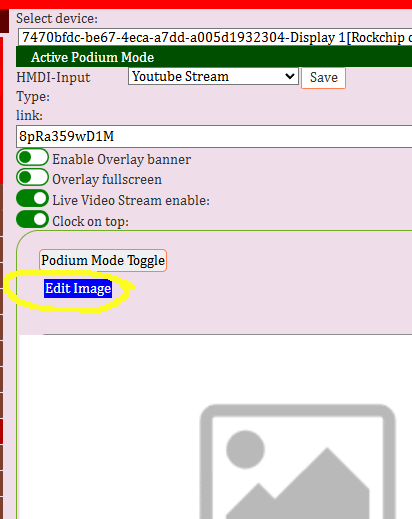Expand the Youtube Stream input type dropdown
The image size is (412, 519).
[x=213, y=76]
